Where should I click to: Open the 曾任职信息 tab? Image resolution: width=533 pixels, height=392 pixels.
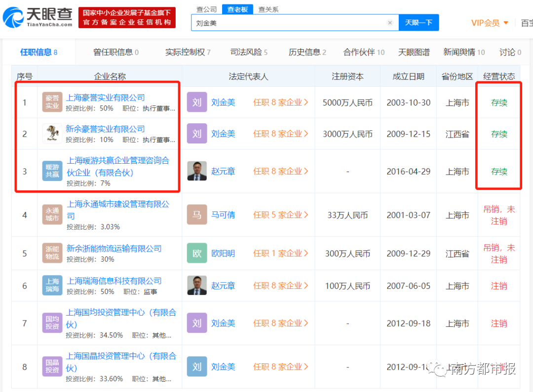116,52
